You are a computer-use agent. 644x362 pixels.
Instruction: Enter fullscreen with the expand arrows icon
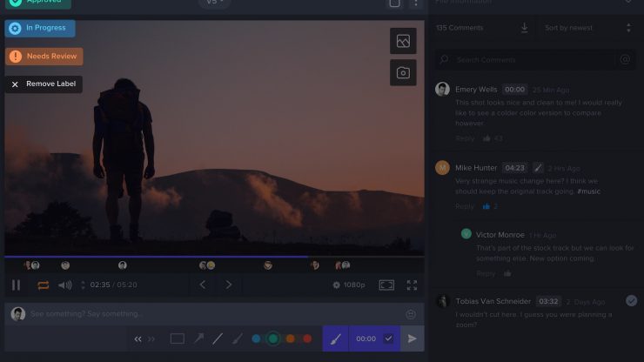[x=412, y=285]
